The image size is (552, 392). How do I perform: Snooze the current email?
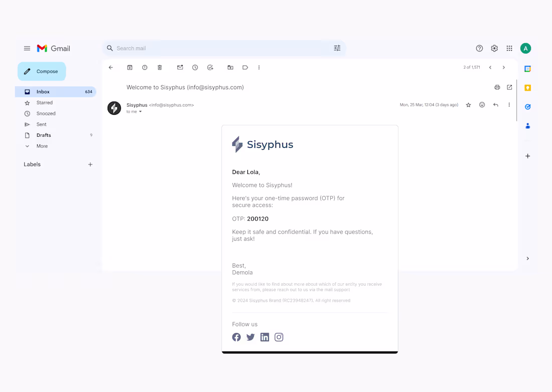(195, 67)
